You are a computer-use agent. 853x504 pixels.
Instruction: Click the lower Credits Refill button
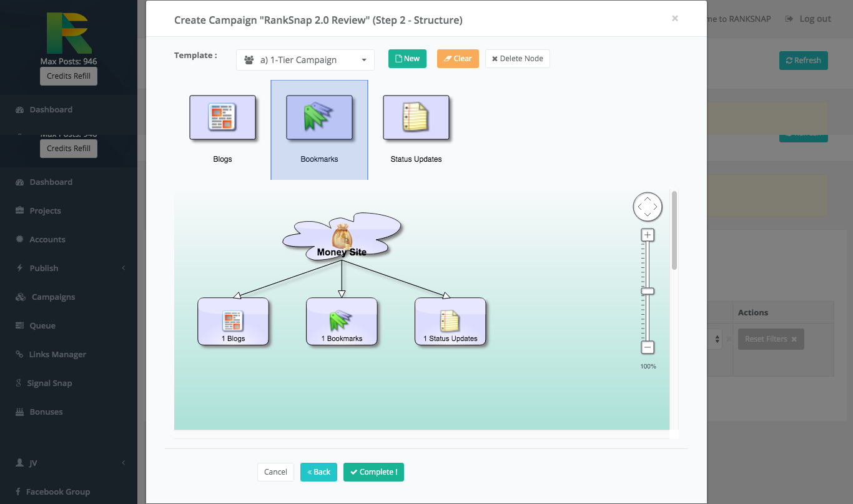[69, 149]
